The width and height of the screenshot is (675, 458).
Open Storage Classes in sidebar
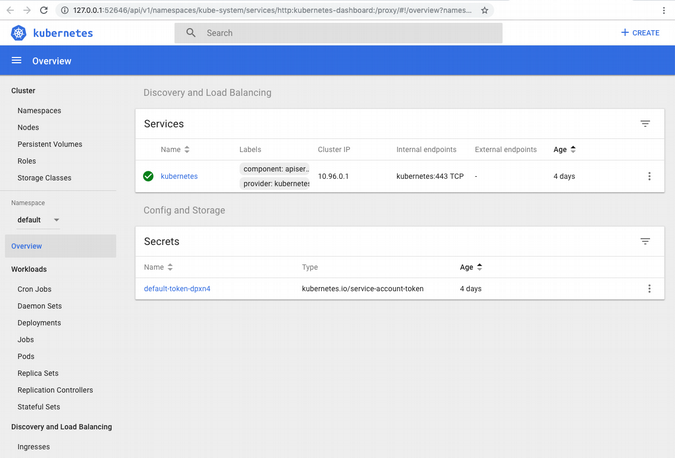[44, 178]
